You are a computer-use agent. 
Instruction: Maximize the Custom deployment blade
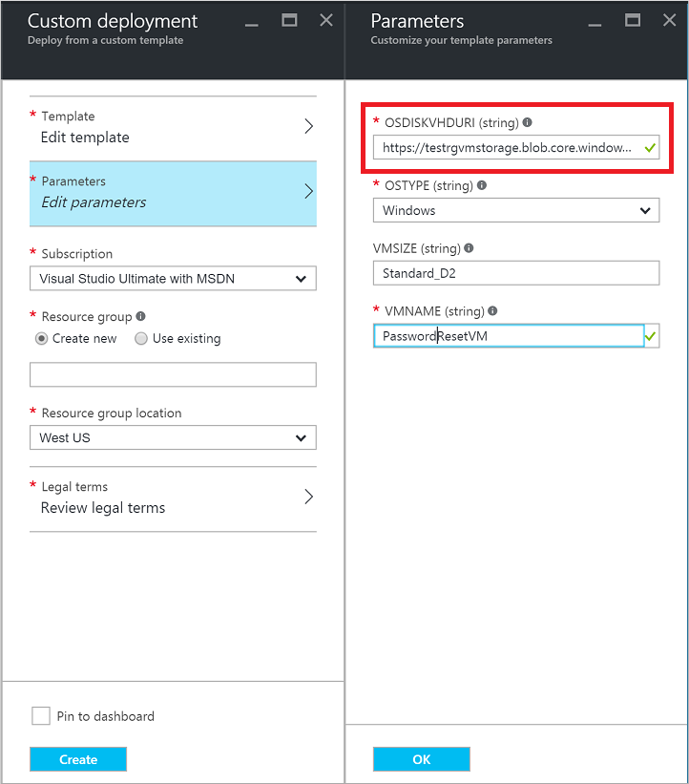point(289,20)
